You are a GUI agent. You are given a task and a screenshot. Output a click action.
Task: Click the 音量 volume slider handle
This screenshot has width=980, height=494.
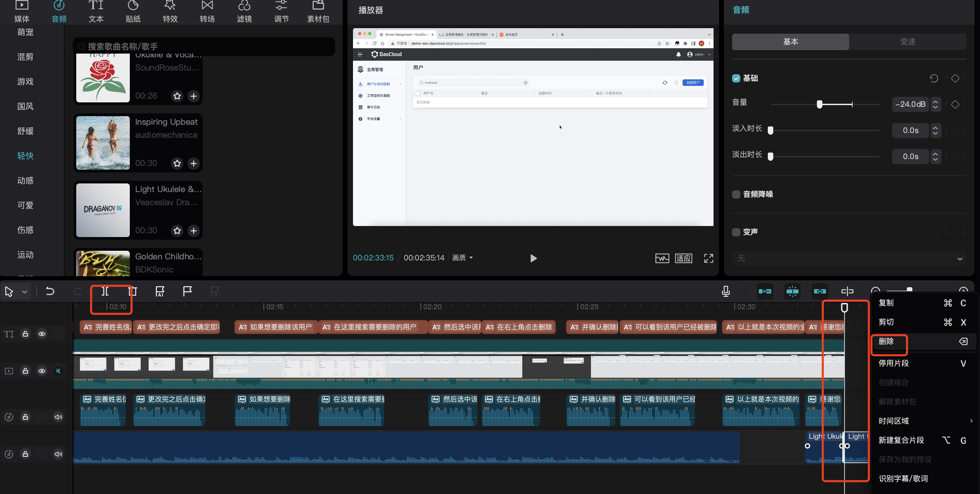point(819,104)
